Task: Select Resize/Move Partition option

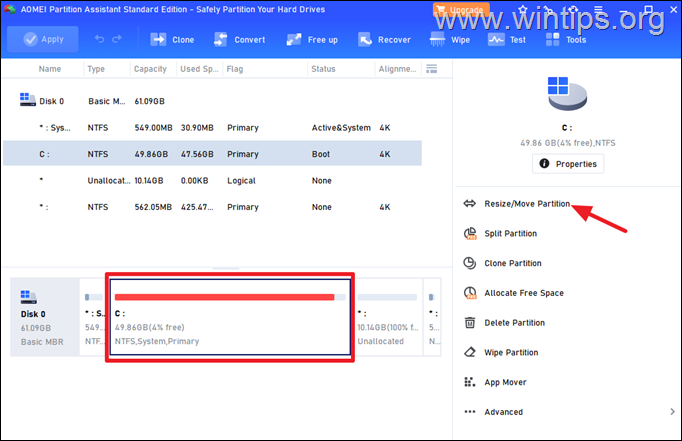Action: click(527, 203)
